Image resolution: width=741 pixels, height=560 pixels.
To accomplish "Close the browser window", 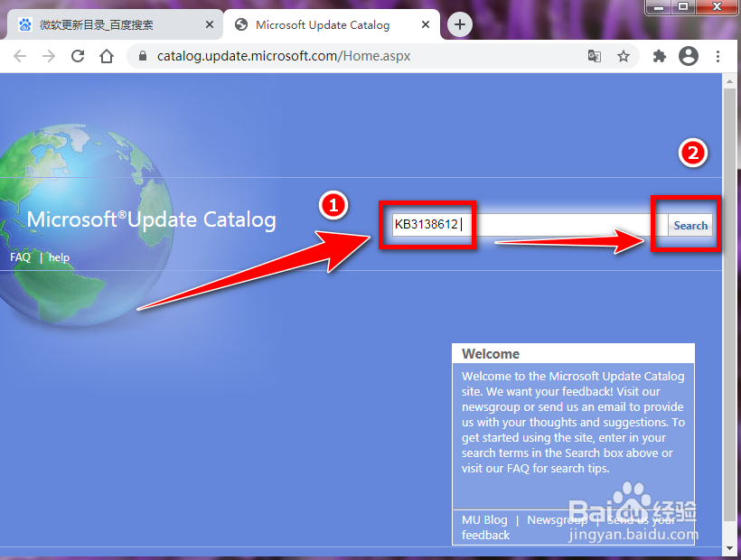I will pyautogui.click(x=717, y=7).
